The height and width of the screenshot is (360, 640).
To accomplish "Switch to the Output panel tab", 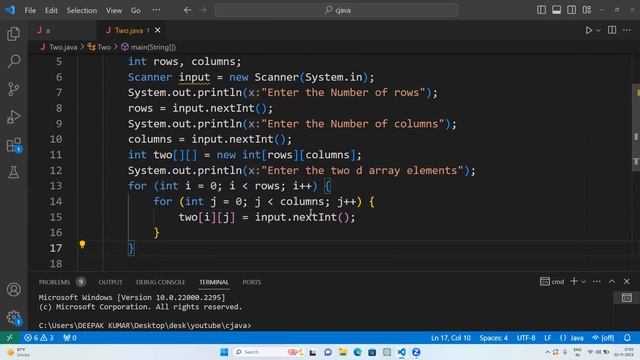I will (110, 282).
